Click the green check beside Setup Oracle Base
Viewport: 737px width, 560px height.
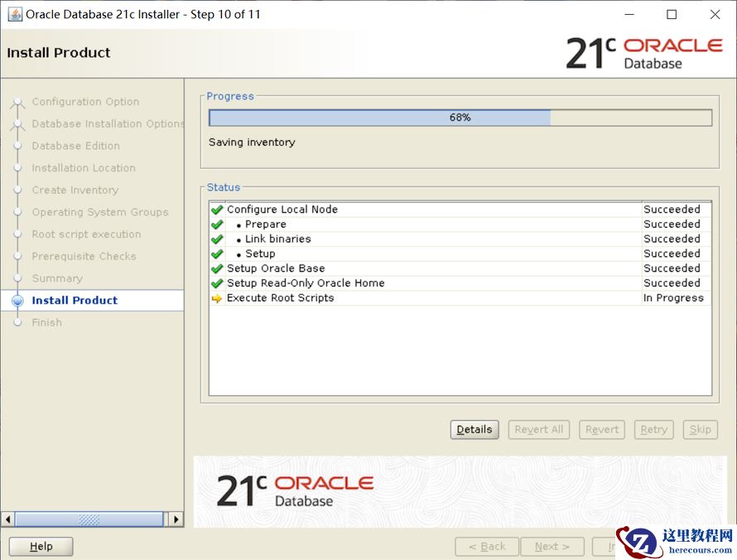click(x=217, y=268)
